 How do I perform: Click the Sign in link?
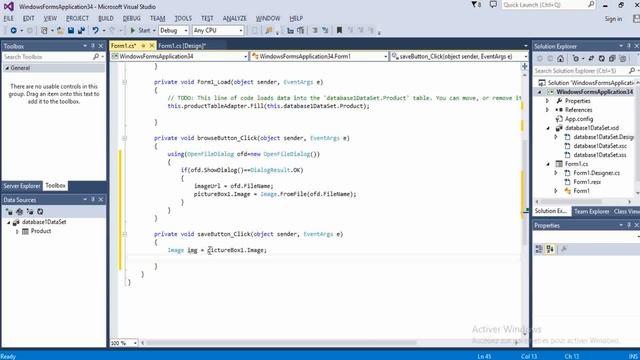click(613, 19)
